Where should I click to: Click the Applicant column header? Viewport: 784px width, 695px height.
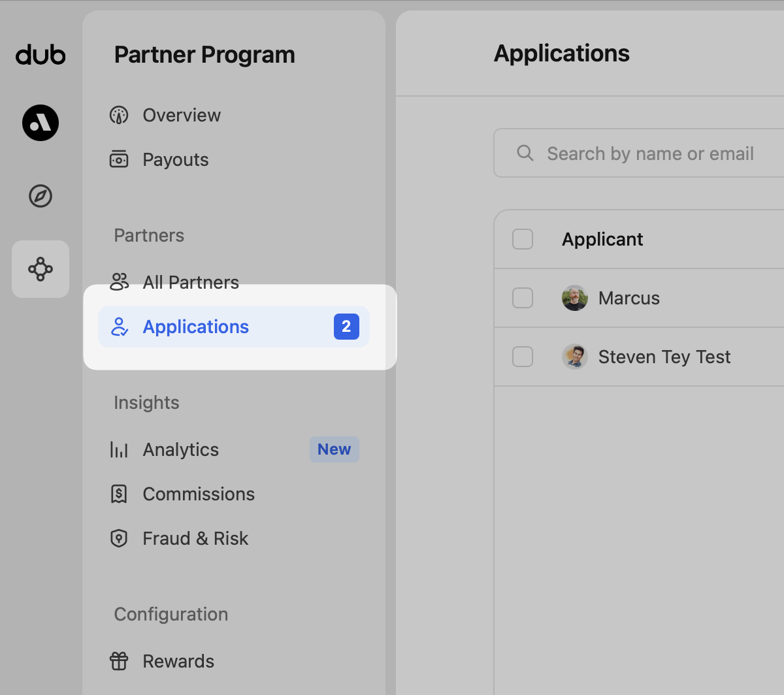602,240
